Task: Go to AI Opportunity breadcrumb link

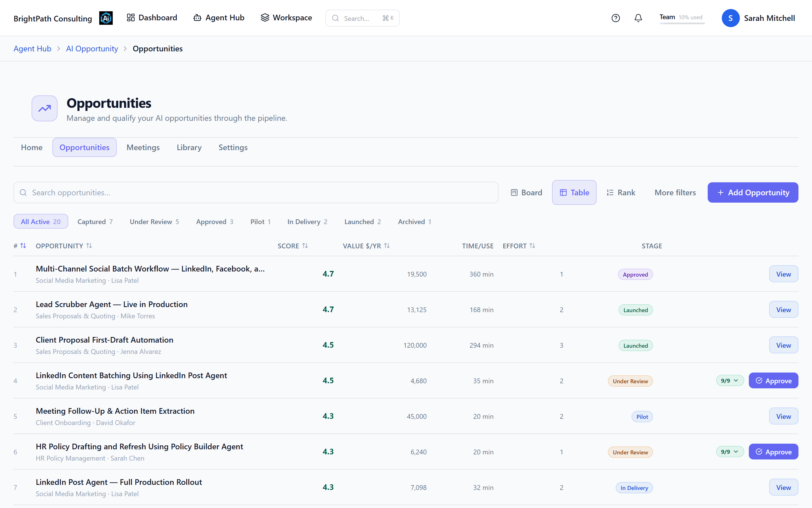Action: [92, 49]
